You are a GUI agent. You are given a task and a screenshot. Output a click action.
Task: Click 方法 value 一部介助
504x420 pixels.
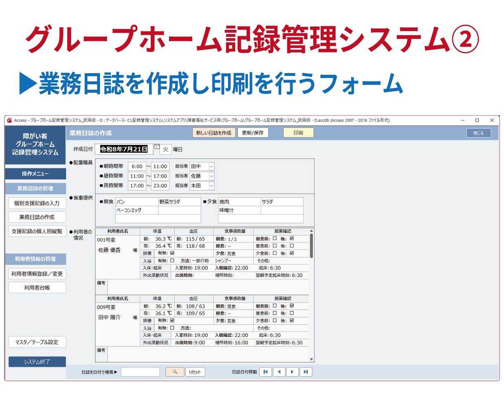point(200,261)
